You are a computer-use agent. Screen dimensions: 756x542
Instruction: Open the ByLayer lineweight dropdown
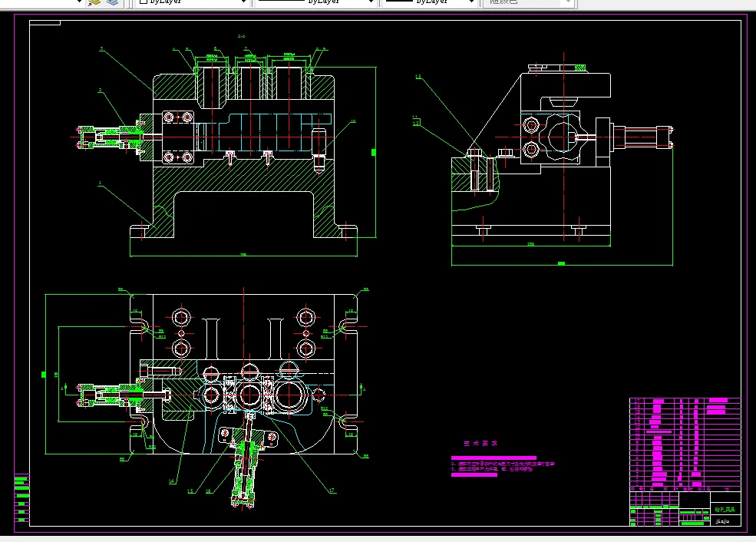[x=430, y=2]
